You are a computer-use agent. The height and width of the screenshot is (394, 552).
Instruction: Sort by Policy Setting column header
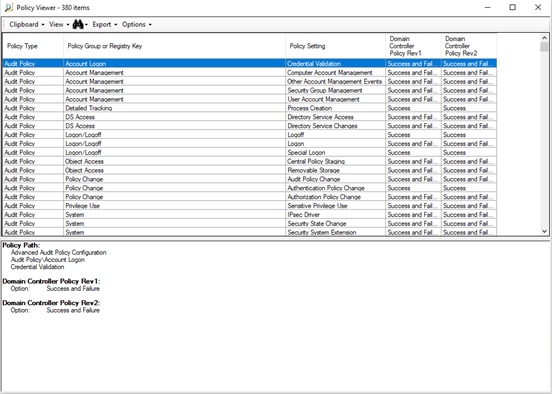(x=335, y=46)
